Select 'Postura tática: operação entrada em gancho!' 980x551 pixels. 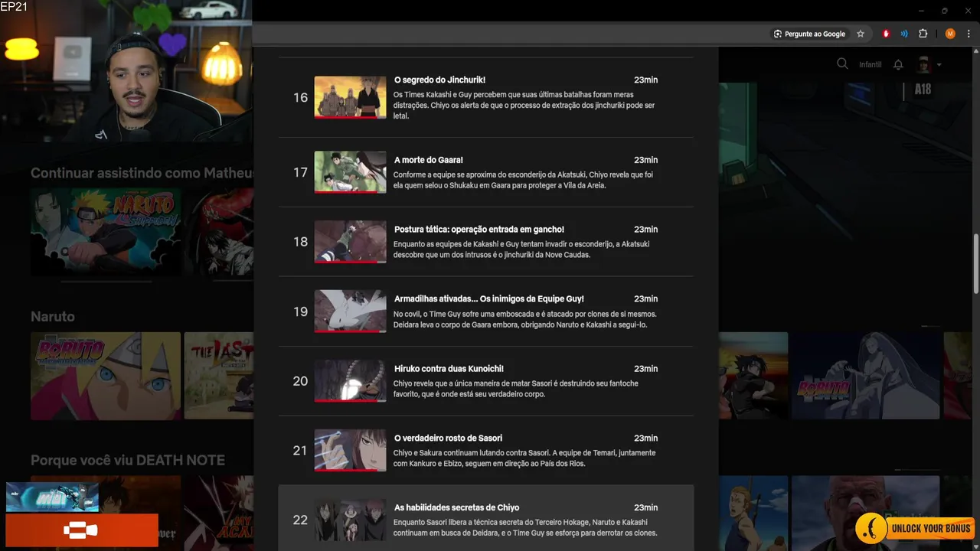tap(479, 230)
